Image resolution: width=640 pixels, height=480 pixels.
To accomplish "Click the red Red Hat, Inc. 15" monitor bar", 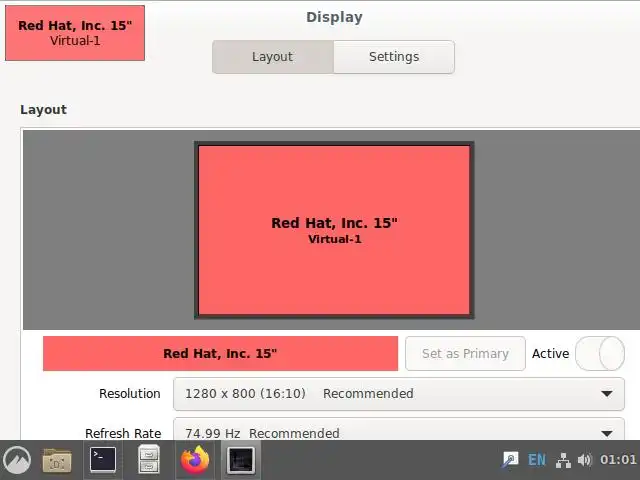I will (x=220, y=353).
